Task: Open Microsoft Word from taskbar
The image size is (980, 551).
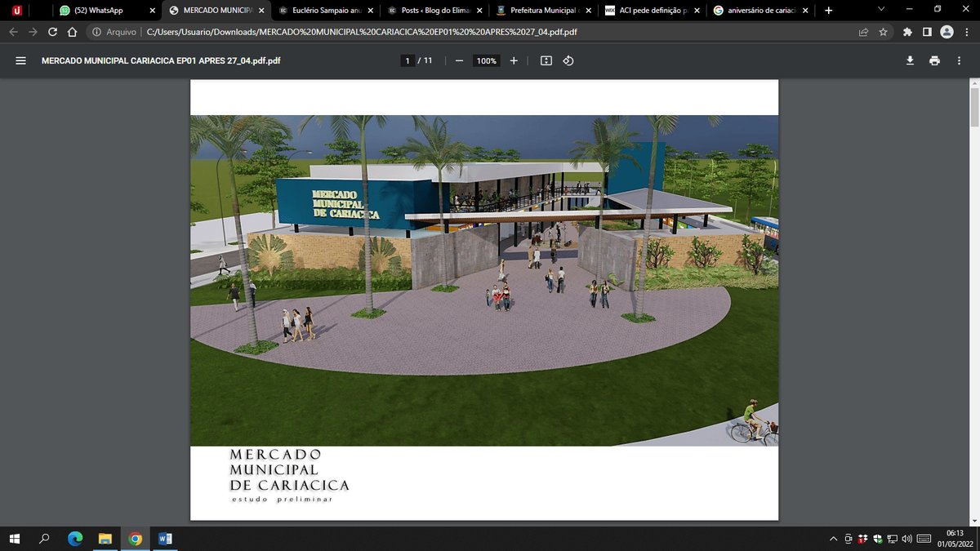Action: pos(165,539)
